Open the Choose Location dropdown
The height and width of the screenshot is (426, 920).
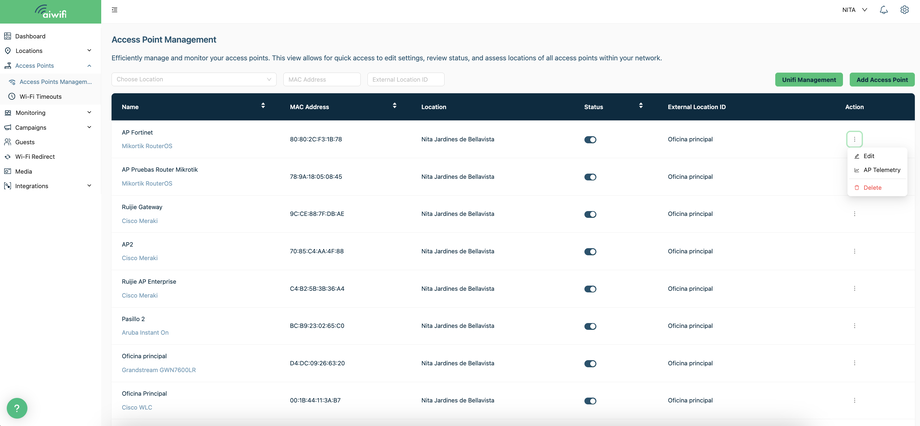(194, 79)
